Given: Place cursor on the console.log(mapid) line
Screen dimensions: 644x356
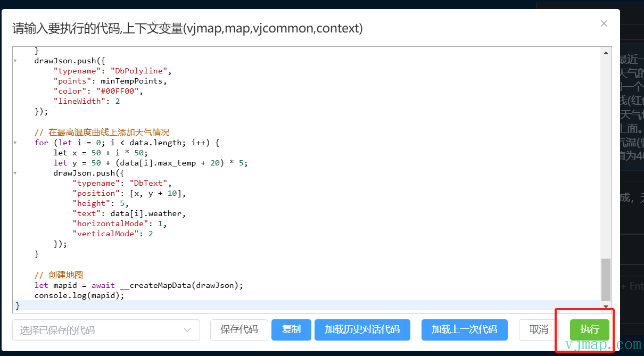Looking at the screenshot, I should tap(79, 295).
